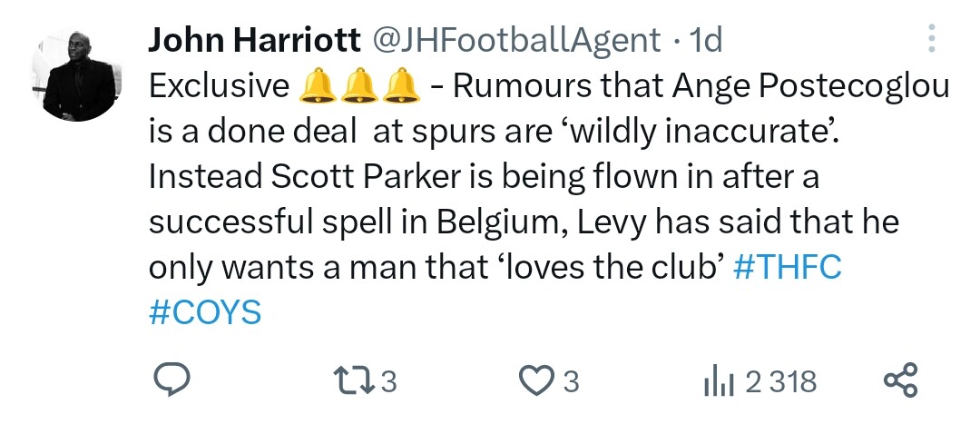Visit the @JHFootballAgent handle
The image size is (980, 434).
pyautogui.click(x=516, y=41)
